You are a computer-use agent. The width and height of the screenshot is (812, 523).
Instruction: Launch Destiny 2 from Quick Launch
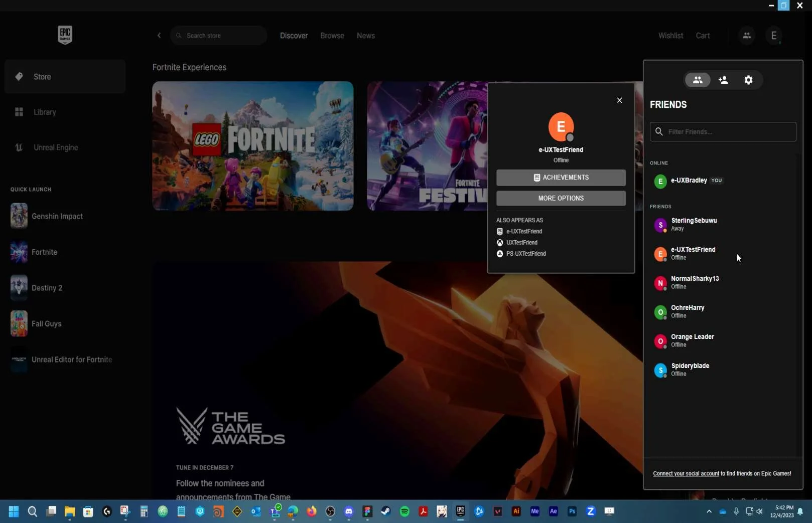[37, 288]
